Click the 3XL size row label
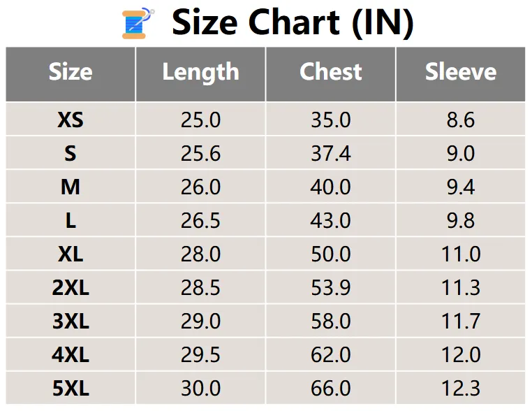The height and width of the screenshot is (411, 532). click(x=71, y=321)
